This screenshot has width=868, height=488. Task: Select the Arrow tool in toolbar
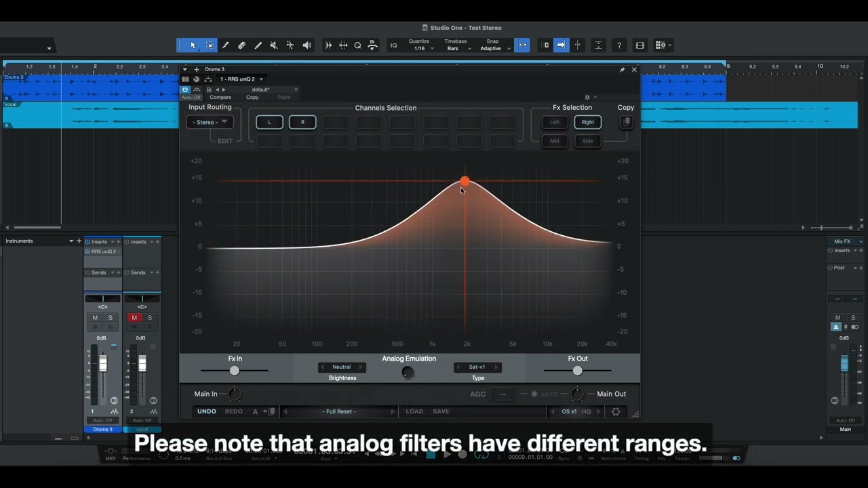click(193, 45)
